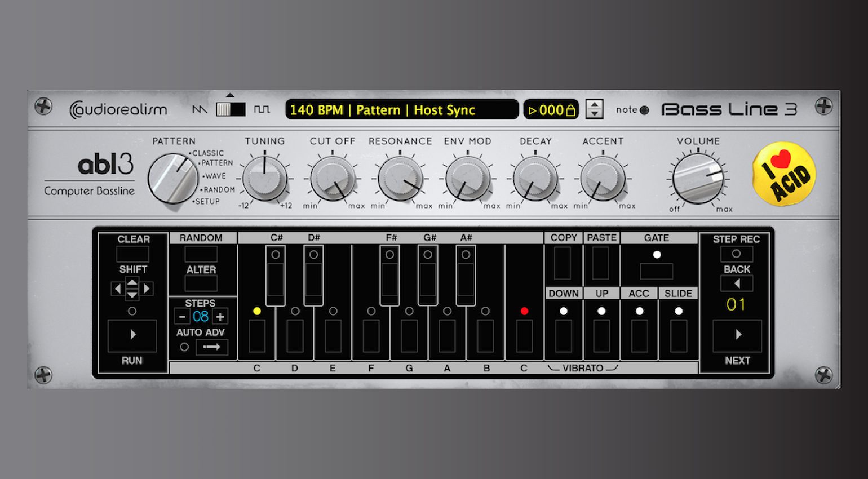868x479 pixels.
Task: Select the square waveform icon
Action: [262, 109]
